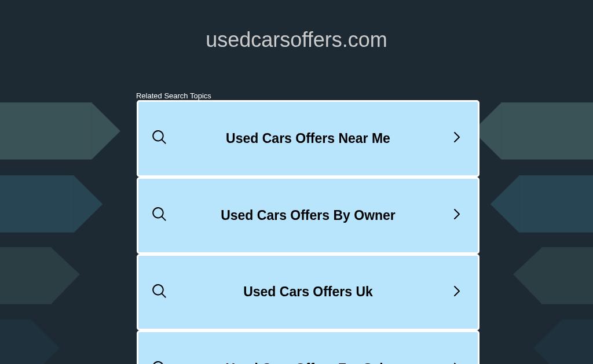The width and height of the screenshot is (593, 364).
Task: Click the top right grey-green arrow shape
Action: pos(536,131)
